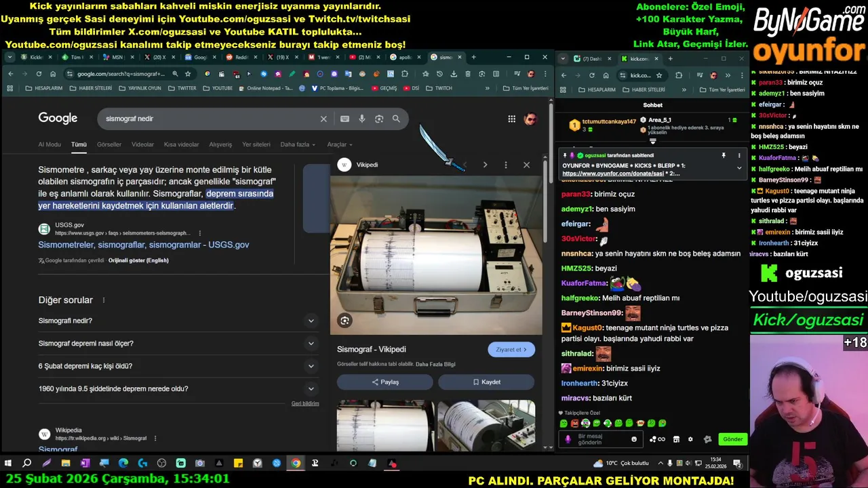Screen dimensions: 868x488
Task: Show hidden bookmarks overflow in Google window
Action: 487,88
